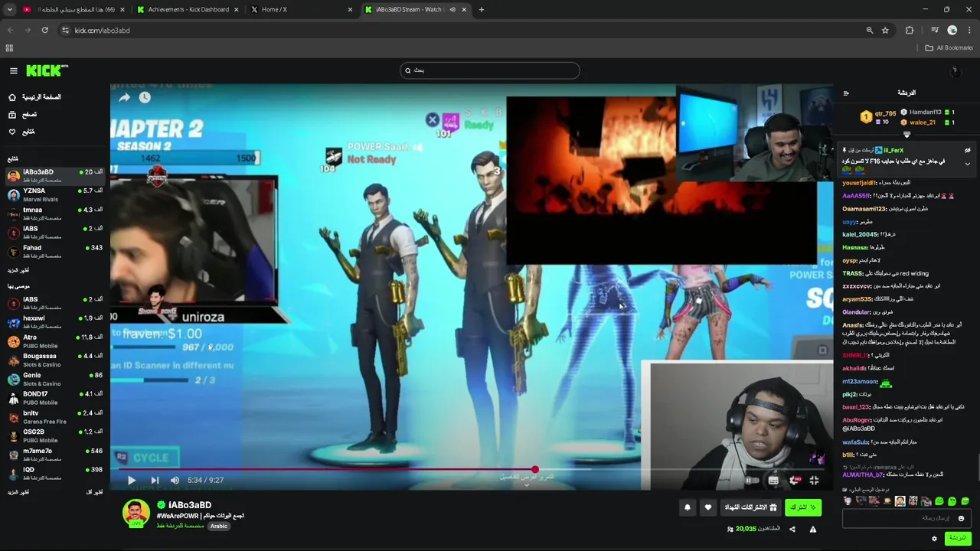
Task: Select bnltv Garena Free Fire channel
Action: [x=54, y=417]
